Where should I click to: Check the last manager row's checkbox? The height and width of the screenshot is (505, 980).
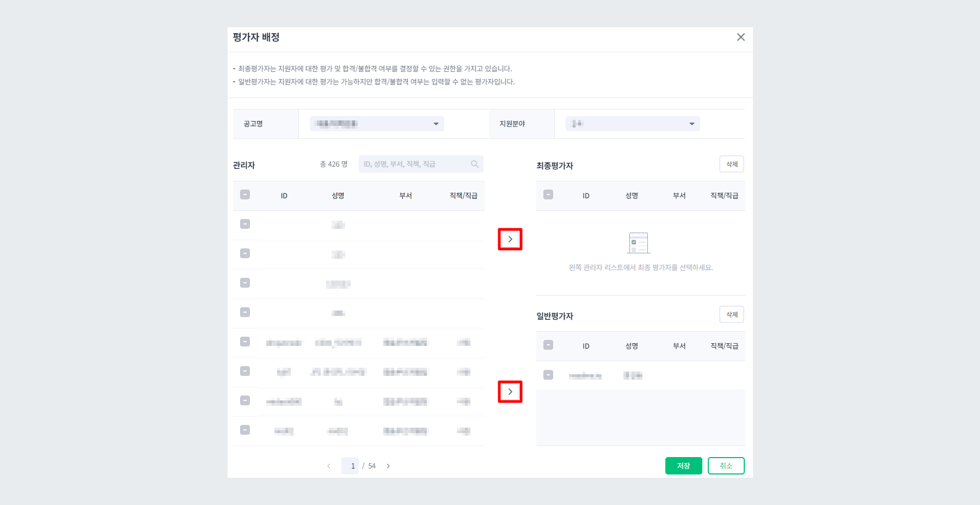(244, 430)
